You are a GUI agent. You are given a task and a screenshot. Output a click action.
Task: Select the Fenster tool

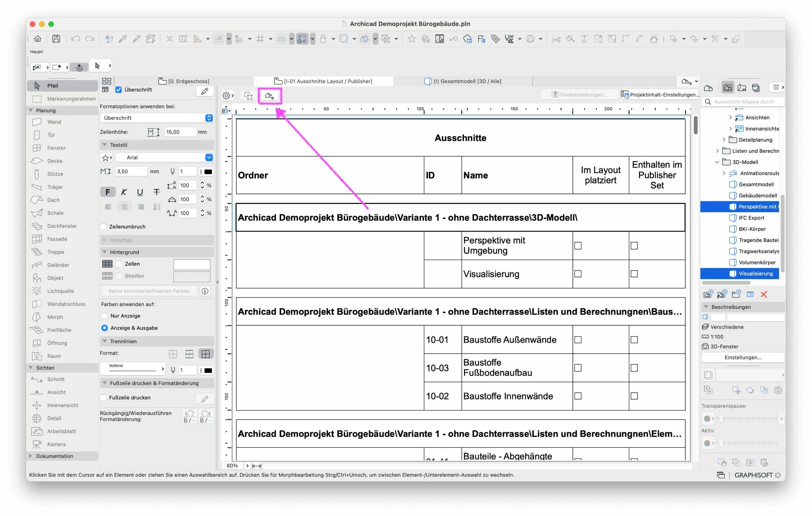[x=56, y=148]
